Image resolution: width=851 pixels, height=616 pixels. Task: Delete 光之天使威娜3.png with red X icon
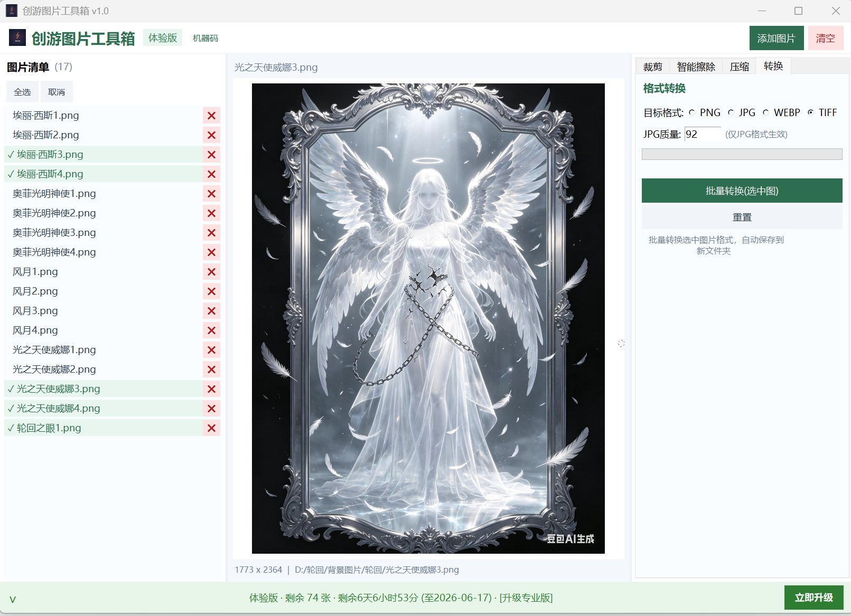211,389
